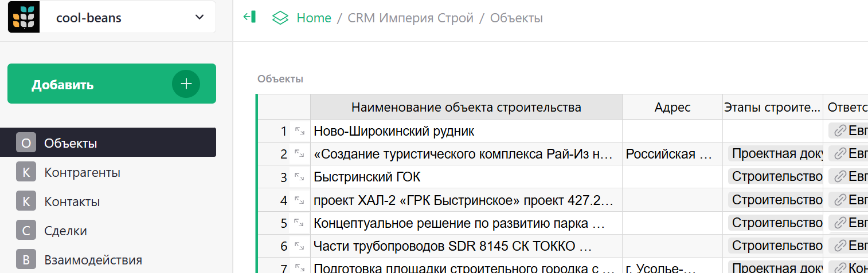The image size is (868, 273).
Task: Open the Контакты page
Action: pos(72,201)
